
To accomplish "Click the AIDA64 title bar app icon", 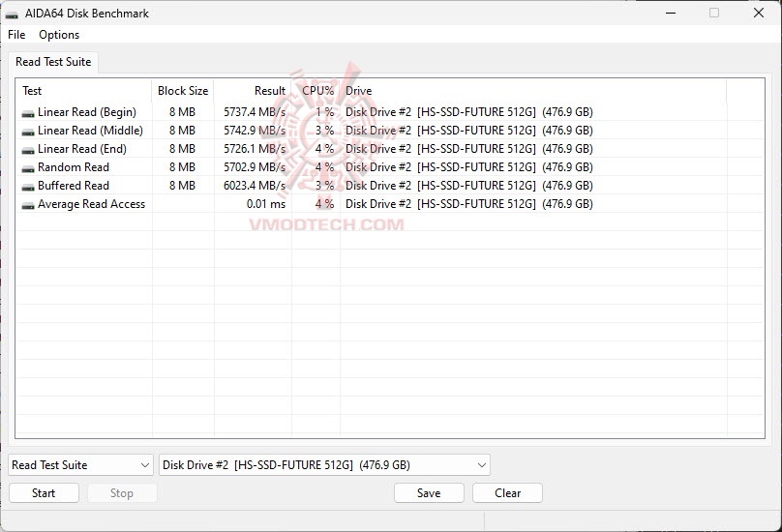I will [12, 15].
